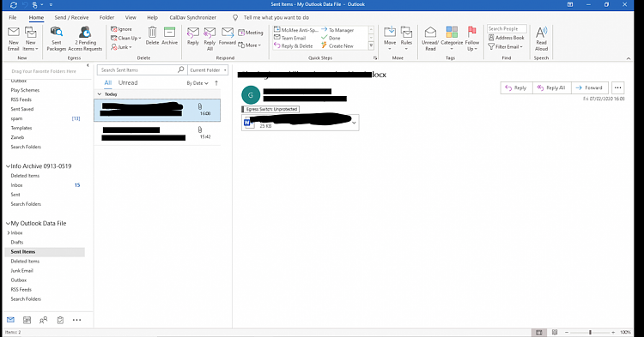Archive the selected message

(x=169, y=36)
